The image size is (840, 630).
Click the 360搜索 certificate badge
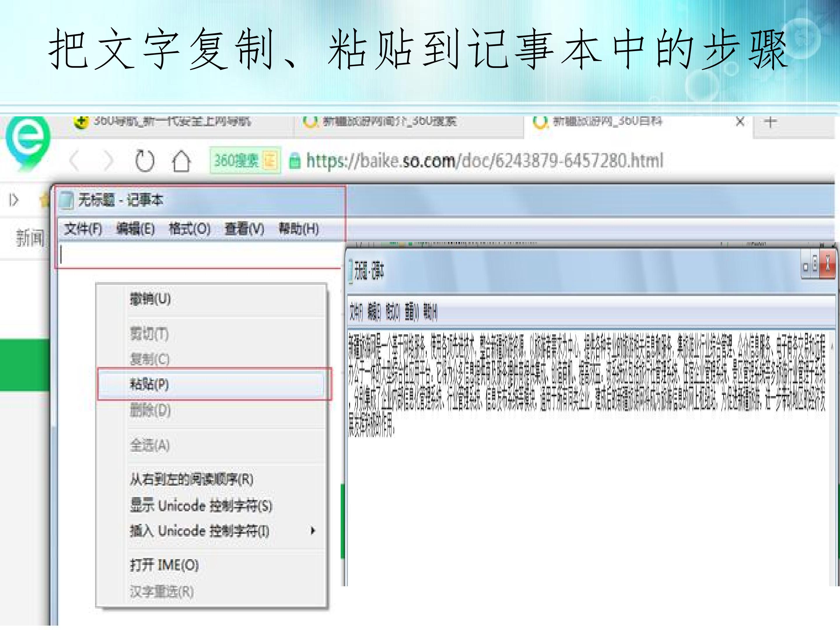(x=245, y=161)
